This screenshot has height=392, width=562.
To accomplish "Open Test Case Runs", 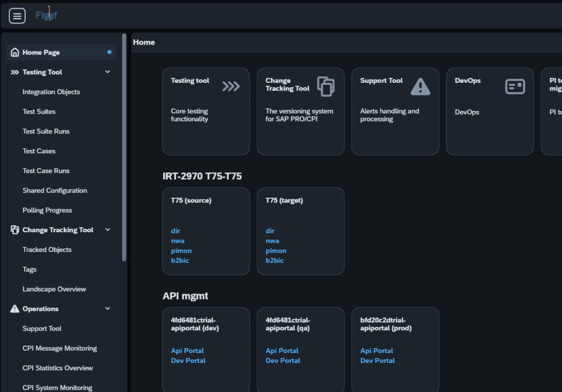I will coord(46,171).
